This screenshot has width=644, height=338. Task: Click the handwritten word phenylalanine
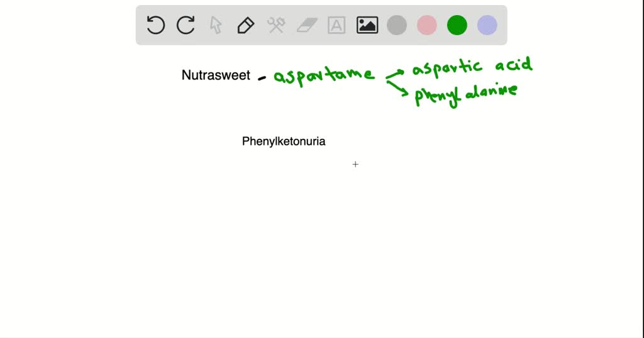[466, 94]
